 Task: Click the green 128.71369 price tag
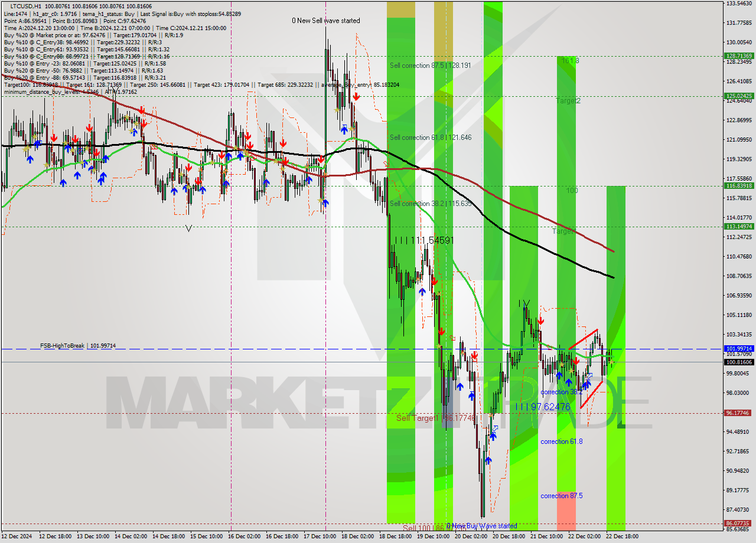click(x=739, y=56)
